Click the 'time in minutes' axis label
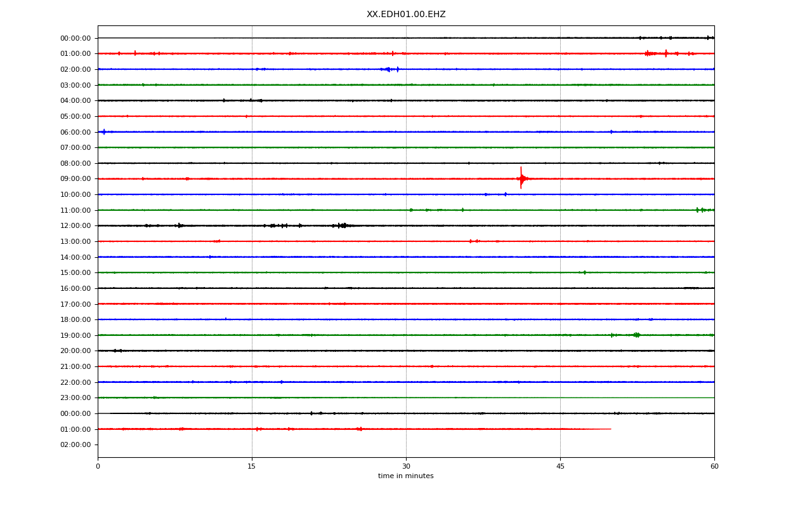812x508 pixels. tap(406, 476)
